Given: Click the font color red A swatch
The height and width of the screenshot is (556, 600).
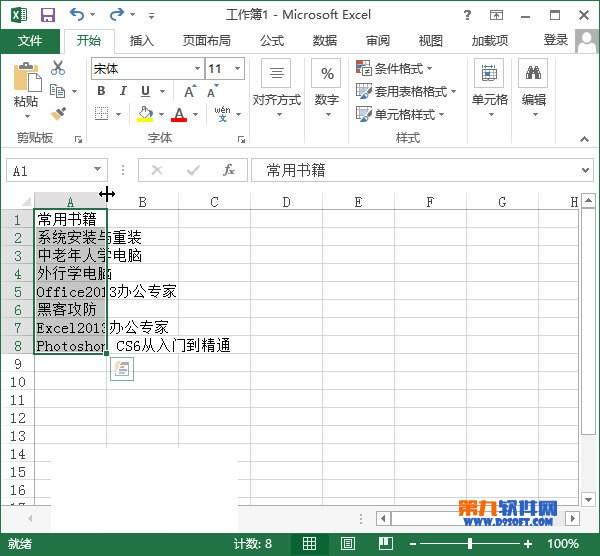Looking at the screenshot, I should pos(179,114).
